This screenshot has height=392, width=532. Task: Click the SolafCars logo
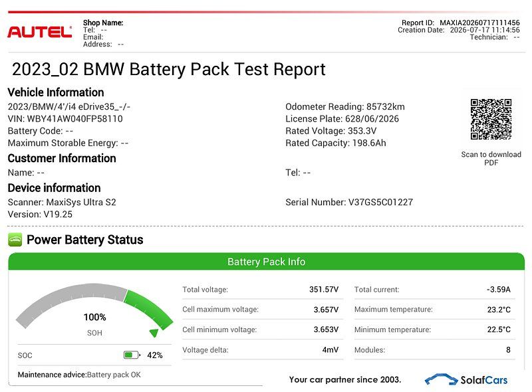466,380
